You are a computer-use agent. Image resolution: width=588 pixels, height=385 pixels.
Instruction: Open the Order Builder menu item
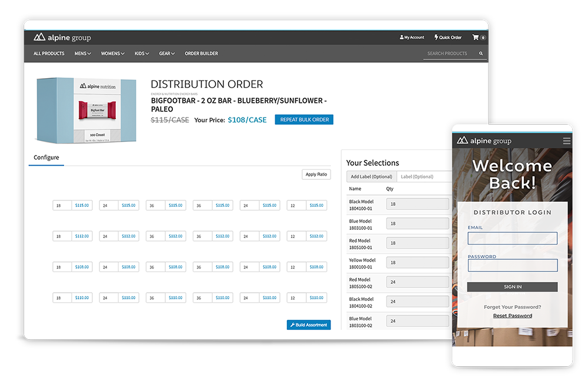point(201,53)
